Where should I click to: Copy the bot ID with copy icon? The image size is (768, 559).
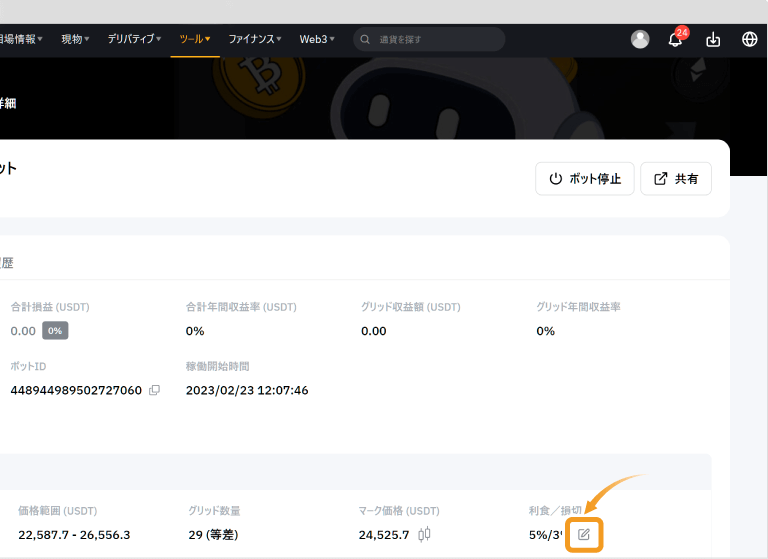(154, 390)
